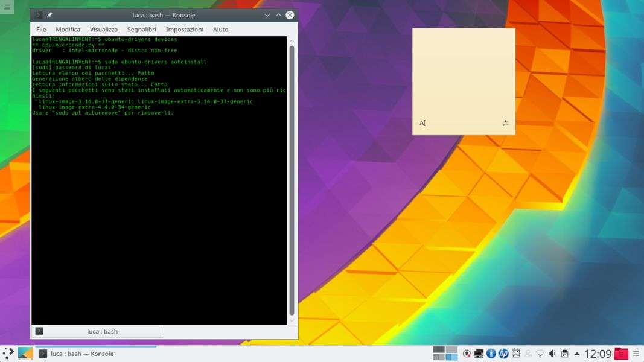Click the accessibility tray icon
This screenshot has width=644, height=362.
pyautogui.click(x=491, y=354)
